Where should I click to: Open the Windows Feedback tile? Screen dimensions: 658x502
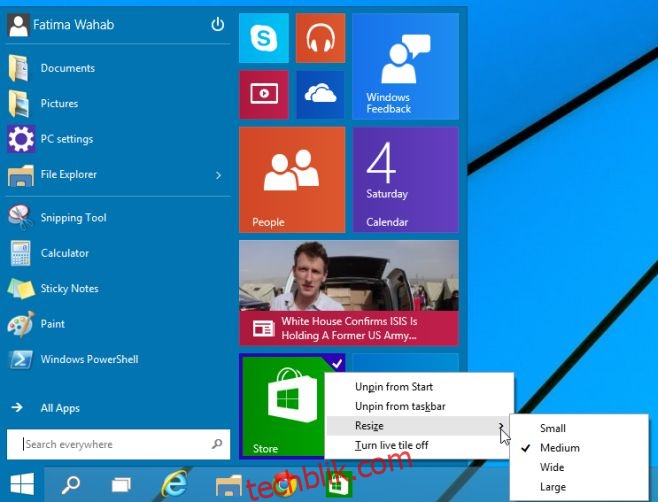[405, 66]
